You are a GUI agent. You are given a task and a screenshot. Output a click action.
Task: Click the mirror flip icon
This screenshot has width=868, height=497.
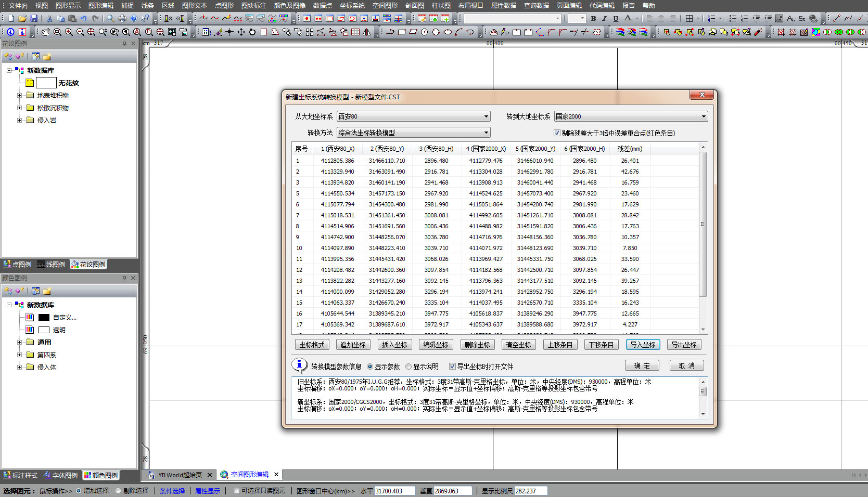point(367,32)
